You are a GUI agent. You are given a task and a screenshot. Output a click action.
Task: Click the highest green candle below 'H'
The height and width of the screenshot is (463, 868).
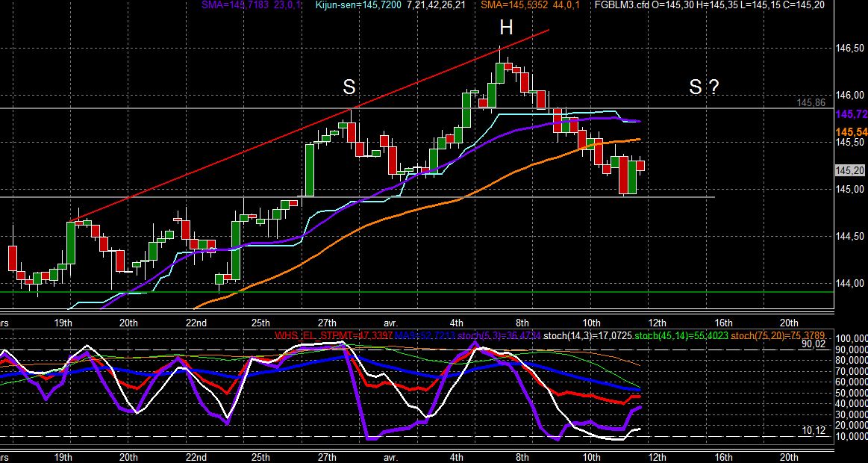(x=500, y=72)
